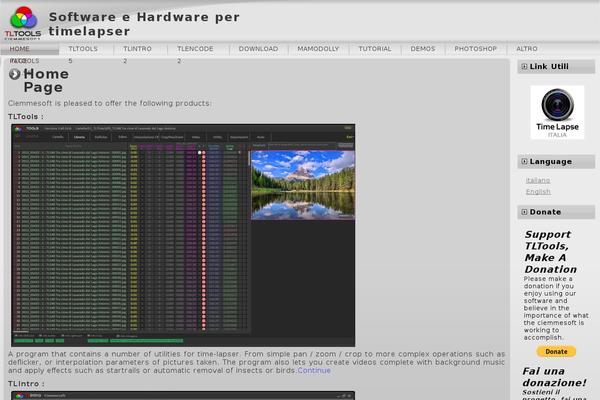
Task: Open the TUTORIAL menu item
Action: pyautogui.click(x=375, y=49)
